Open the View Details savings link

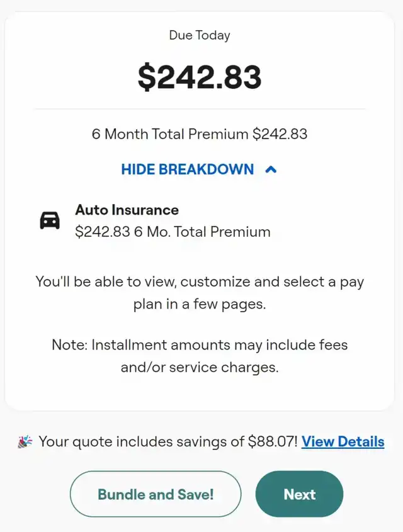(343, 441)
